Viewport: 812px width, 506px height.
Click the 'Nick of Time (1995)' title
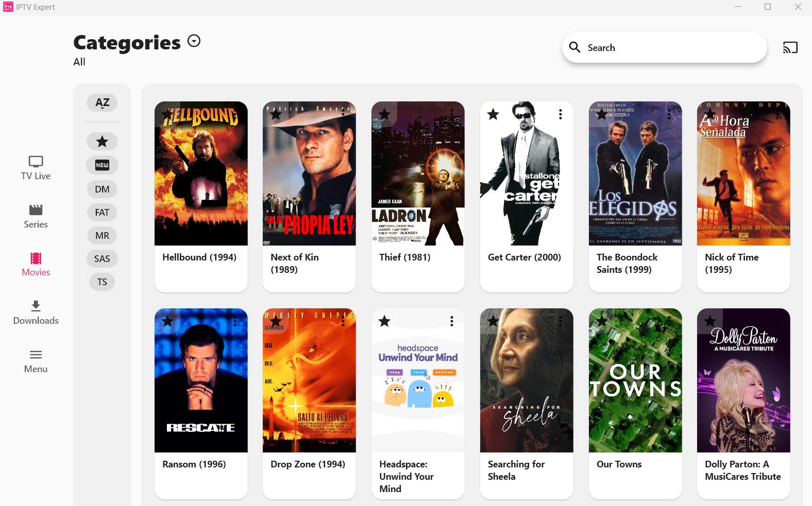point(732,263)
